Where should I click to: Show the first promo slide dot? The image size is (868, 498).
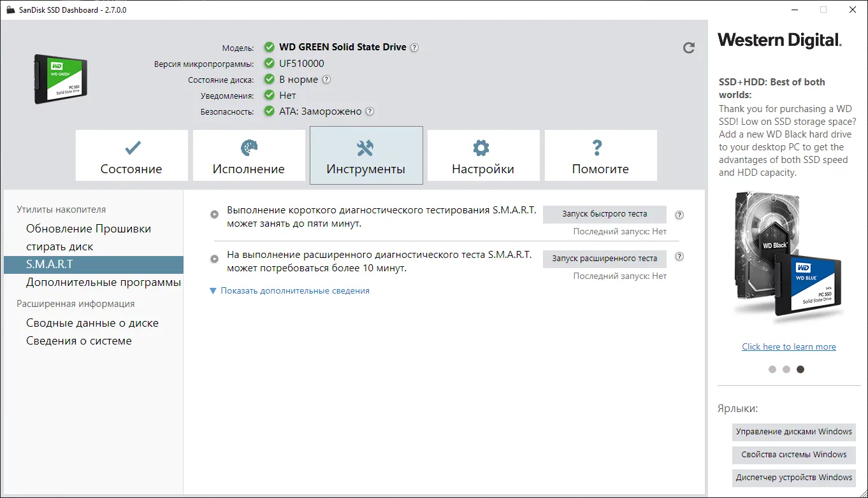[772, 369]
